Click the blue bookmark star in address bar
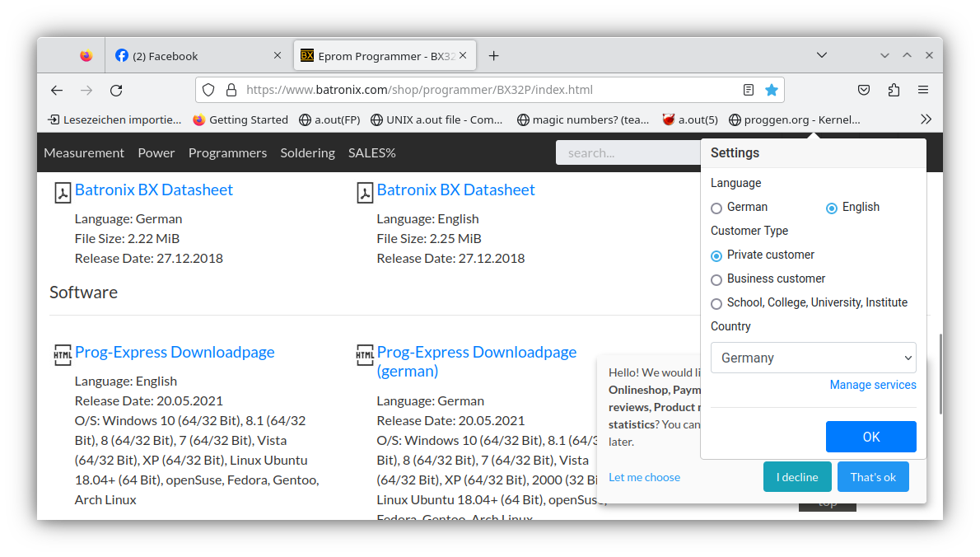Screen dimensions: 980x557 click(772, 90)
